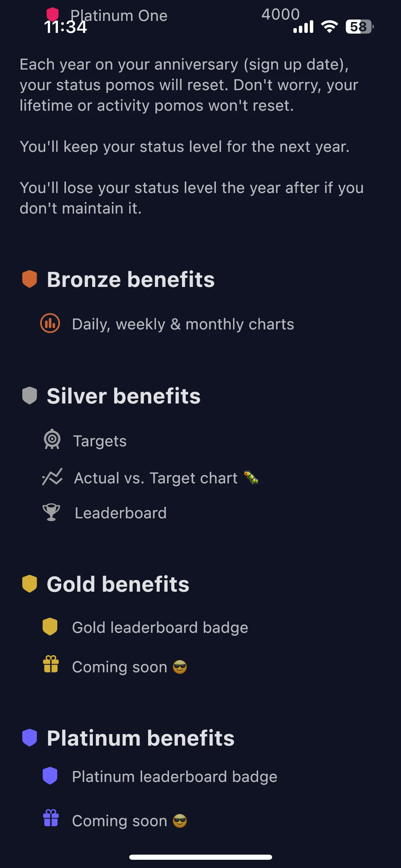
Task: Tap the Platinum leaderboard badge shield icon
Action: [50, 776]
